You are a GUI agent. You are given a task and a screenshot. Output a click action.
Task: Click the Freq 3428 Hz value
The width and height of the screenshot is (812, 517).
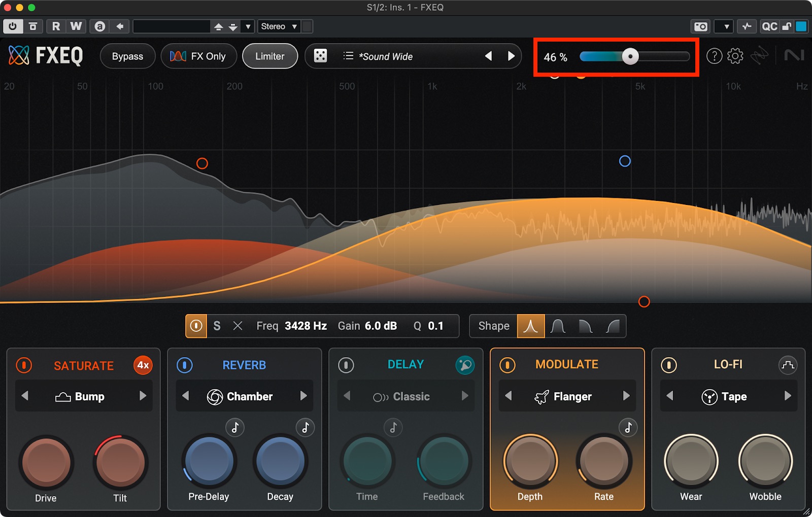pyautogui.click(x=306, y=326)
